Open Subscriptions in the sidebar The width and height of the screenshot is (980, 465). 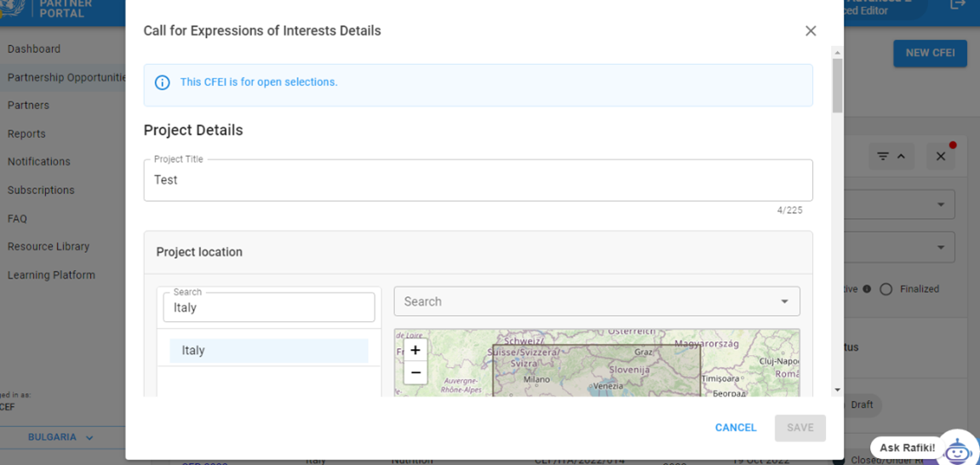41,190
